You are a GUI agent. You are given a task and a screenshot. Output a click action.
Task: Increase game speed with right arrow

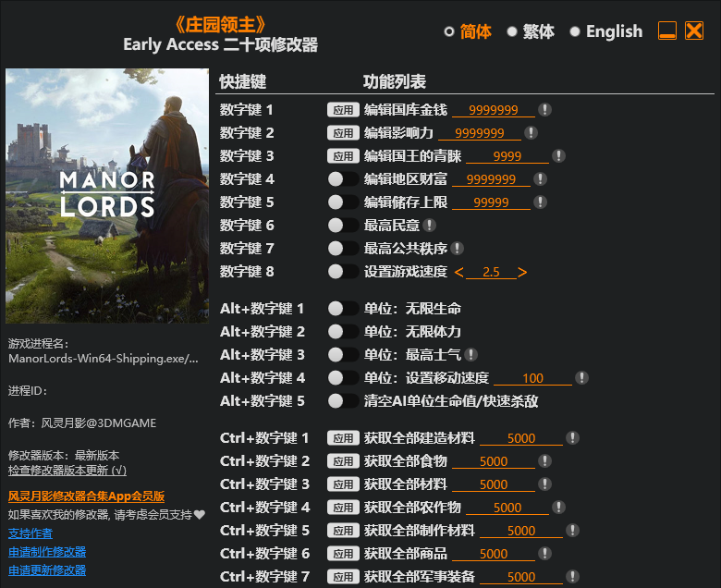[522, 272]
